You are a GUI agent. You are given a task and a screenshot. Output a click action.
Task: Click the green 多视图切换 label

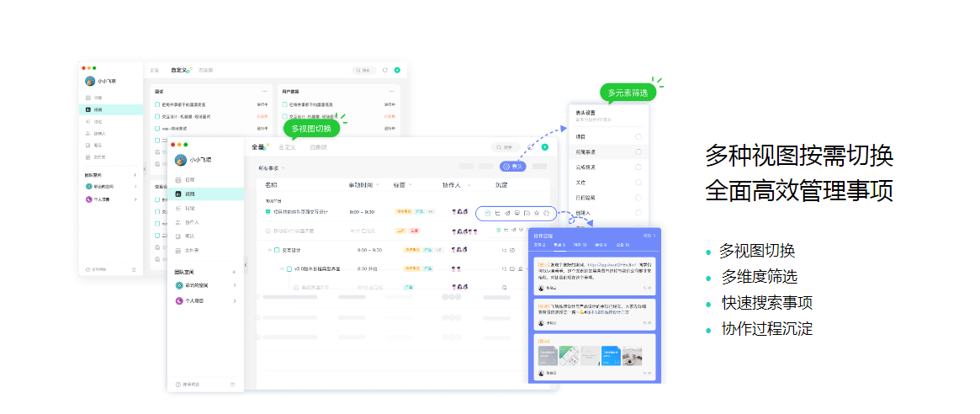311,128
